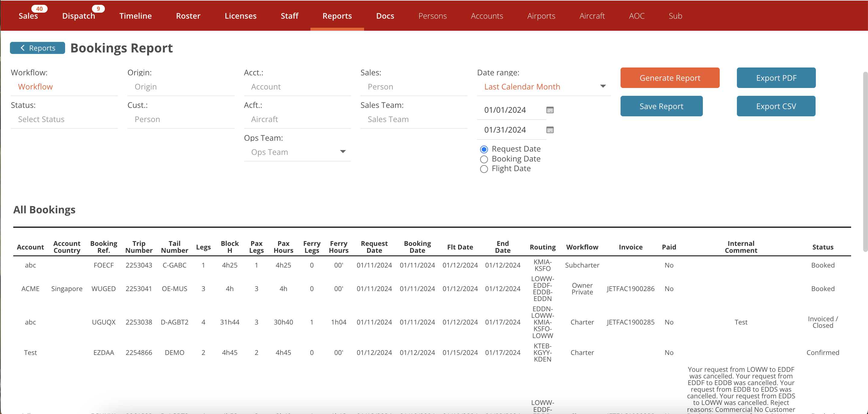The height and width of the screenshot is (414, 868).
Task: Click the page vertical scrollbar
Action: tap(865, 162)
